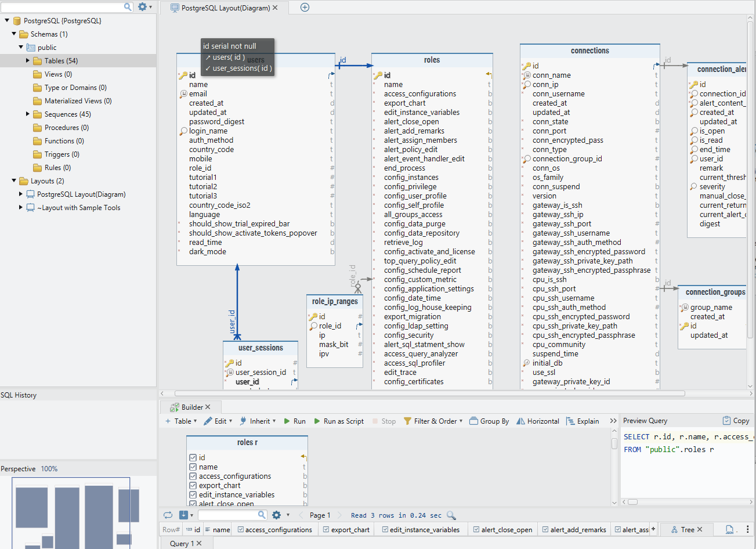Open the tree settings gear menu

pyautogui.click(x=144, y=7)
